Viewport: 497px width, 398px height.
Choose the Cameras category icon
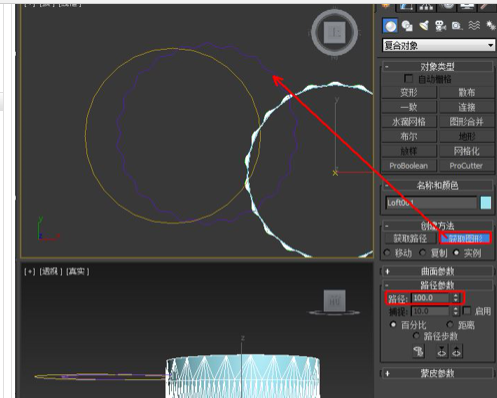point(440,26)
